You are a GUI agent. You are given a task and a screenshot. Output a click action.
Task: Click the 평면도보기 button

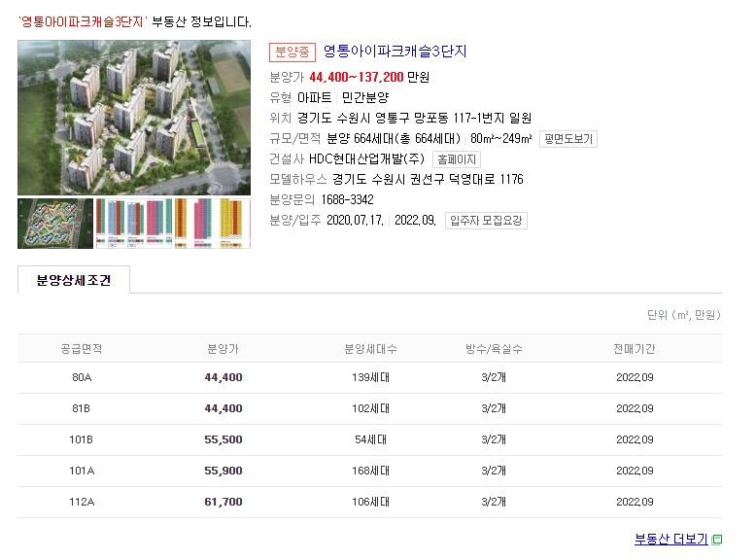tap(567, 139)
